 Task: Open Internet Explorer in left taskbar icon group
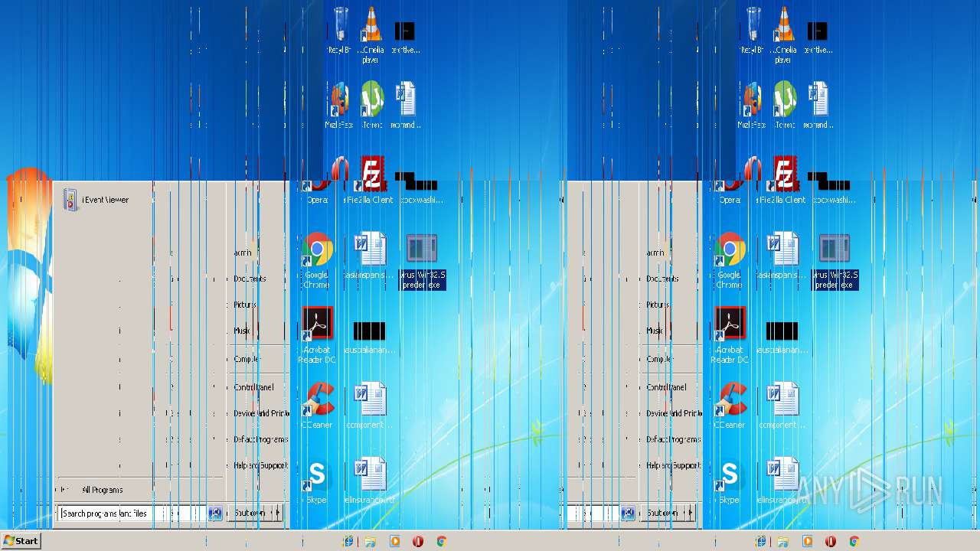[x=348, y=541]
